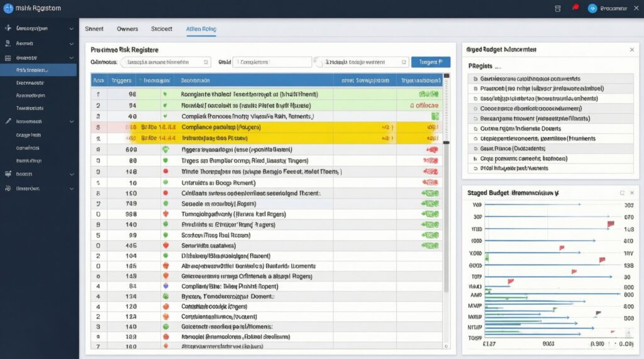Click the risk table vertical scrollbar
This screenshot has height=359, width=644.
point(447,189)
